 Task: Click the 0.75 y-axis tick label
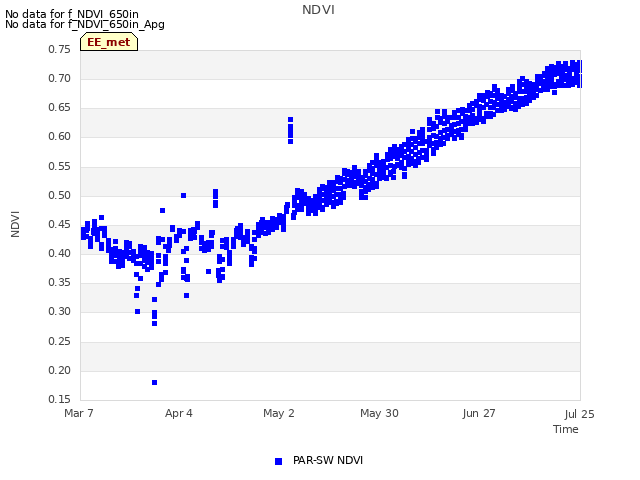tap(59, 49)
